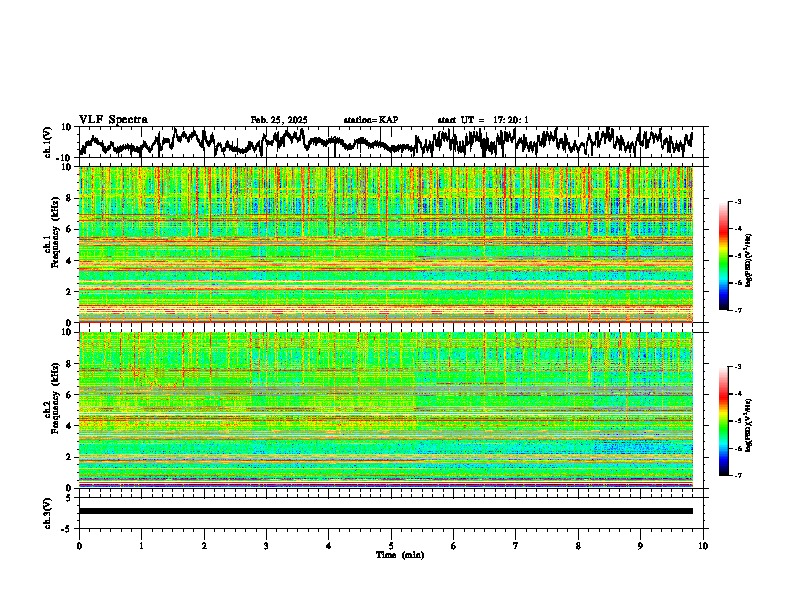Click the '-3' tick on upper colorbar
Screen dimensions: 792x612
click(x=738, y=201)
